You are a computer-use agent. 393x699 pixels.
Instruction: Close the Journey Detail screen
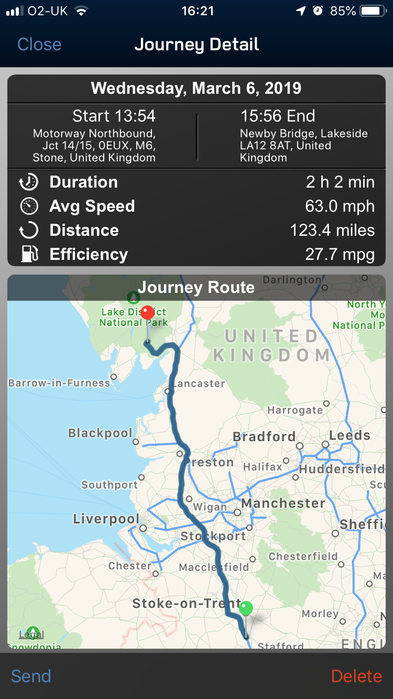[x=39, y=45]
